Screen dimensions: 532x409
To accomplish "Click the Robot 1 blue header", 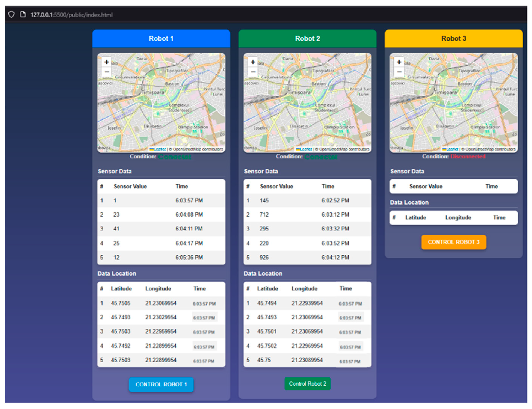I will click(x=161, y=38).
